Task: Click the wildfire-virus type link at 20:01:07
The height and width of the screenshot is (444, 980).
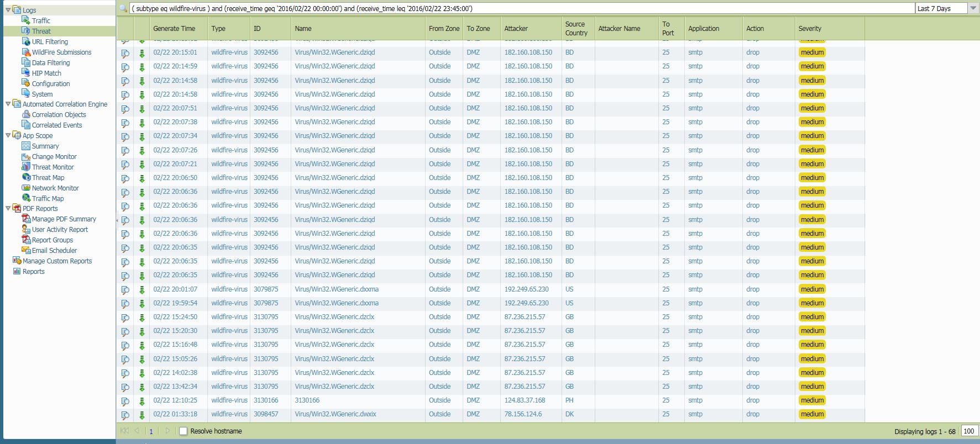Action: tap(229, 289)
